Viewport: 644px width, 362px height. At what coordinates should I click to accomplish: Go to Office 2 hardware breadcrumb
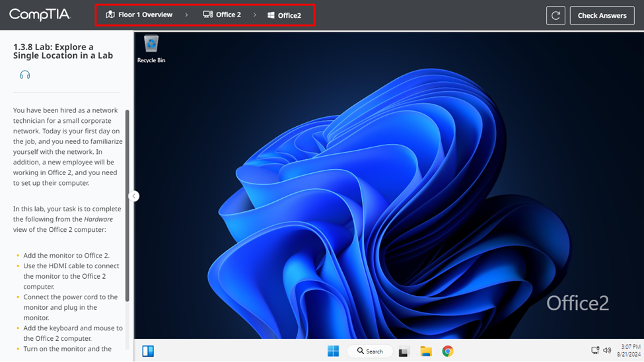pos(222,15)
